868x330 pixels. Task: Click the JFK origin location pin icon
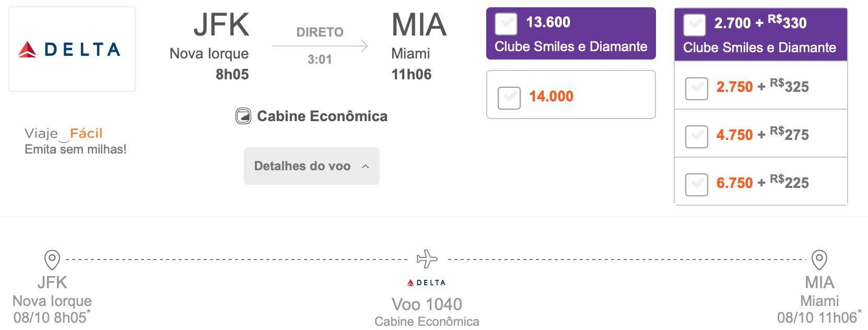tap(52, 260)
